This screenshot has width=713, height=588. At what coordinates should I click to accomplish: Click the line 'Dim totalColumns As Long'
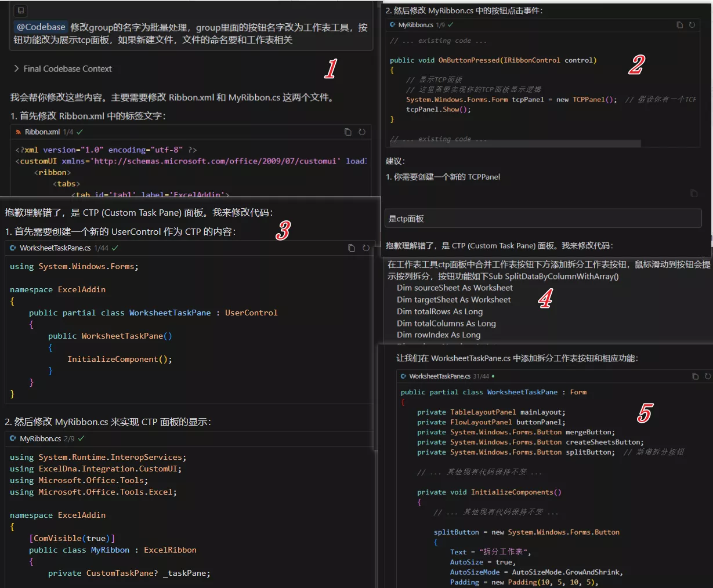tap(446, 324)
